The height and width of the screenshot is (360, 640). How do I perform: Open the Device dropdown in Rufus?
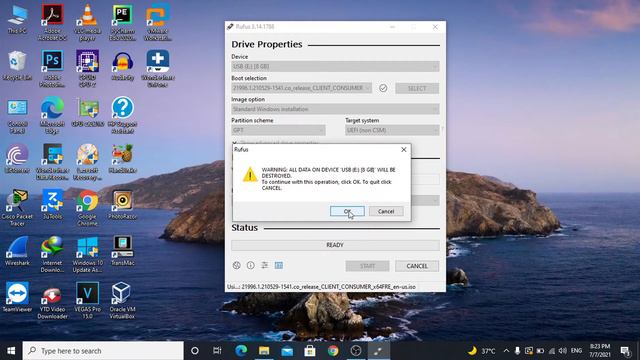point(335,66)
